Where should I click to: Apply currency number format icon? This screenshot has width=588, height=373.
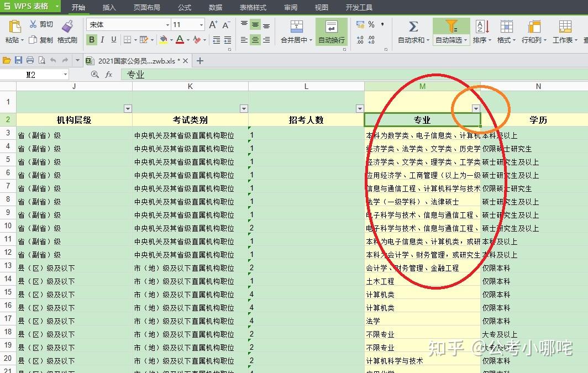(360, 25)
